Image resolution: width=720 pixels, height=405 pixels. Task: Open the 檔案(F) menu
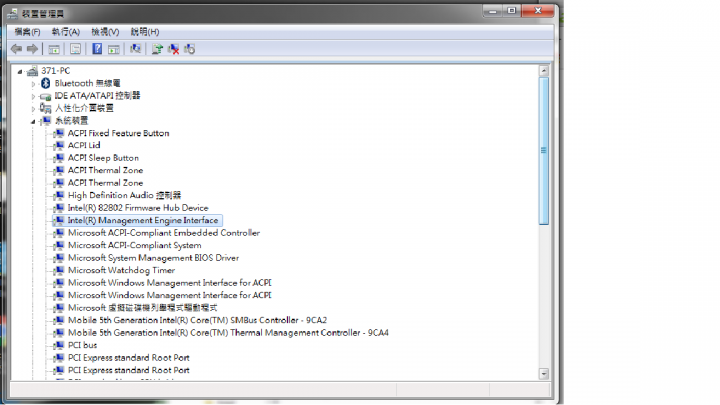pyautogui.click(x=27, y=32)
